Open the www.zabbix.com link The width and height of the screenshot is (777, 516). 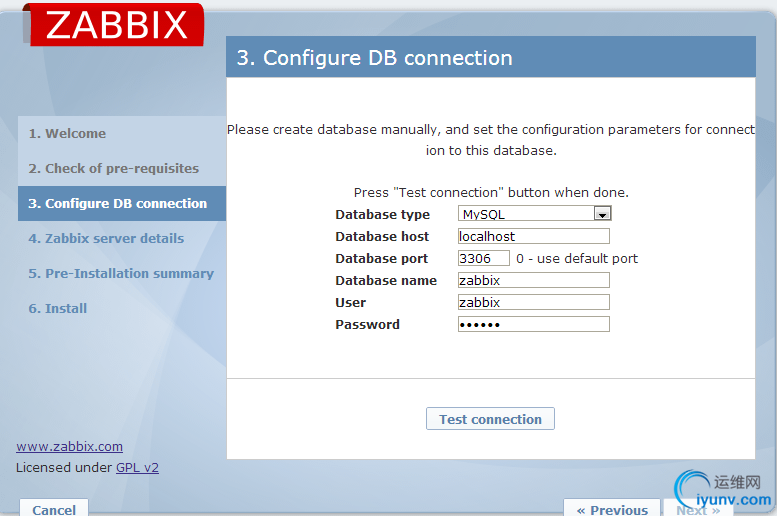coord(69,447)
